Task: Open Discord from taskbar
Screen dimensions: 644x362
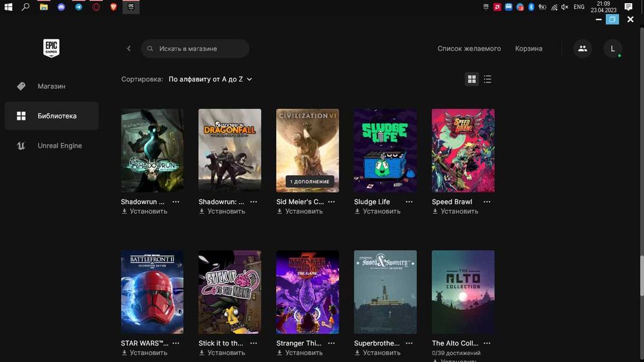Action: coord(61,7)
